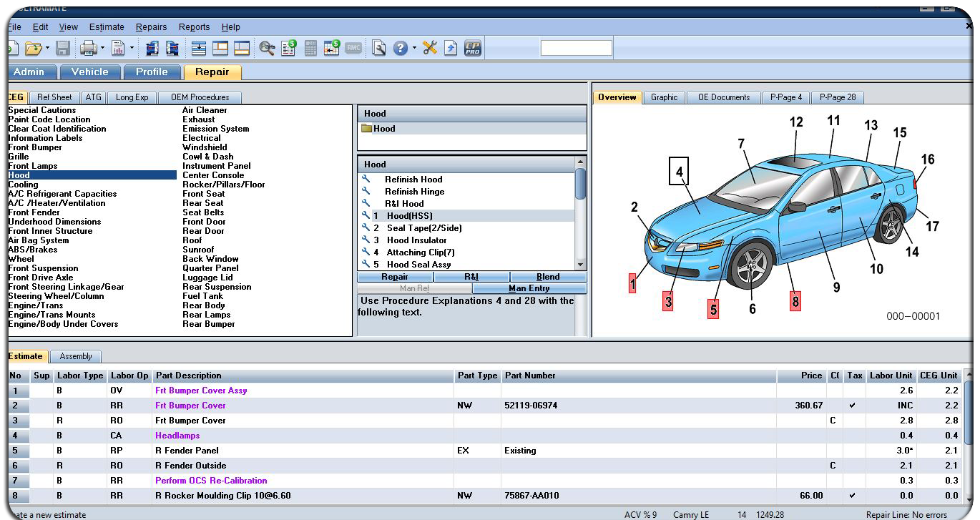The image size is (980, 520).
Task: Switch to the P-Page 28 tab
Action: (x=838, y=97)
